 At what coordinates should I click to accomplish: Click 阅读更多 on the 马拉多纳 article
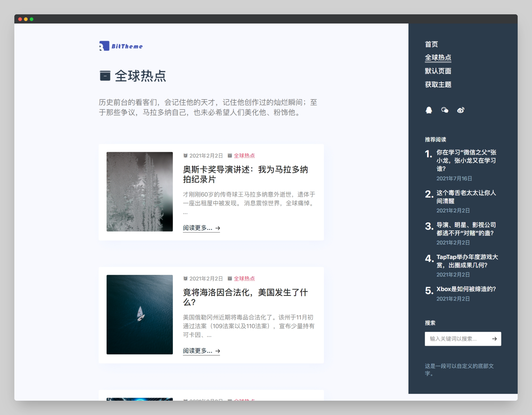click(x=201, y=228)
